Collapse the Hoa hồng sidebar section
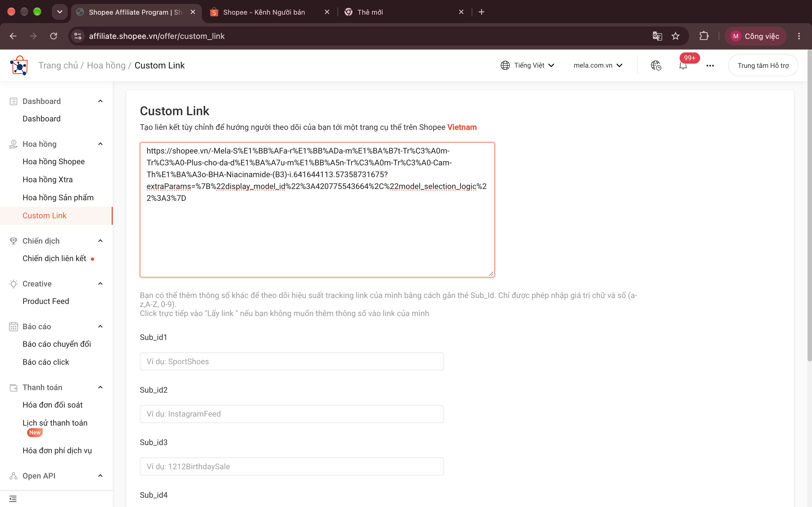This screenshot has width=812, height=507. (x=100, y=144)
